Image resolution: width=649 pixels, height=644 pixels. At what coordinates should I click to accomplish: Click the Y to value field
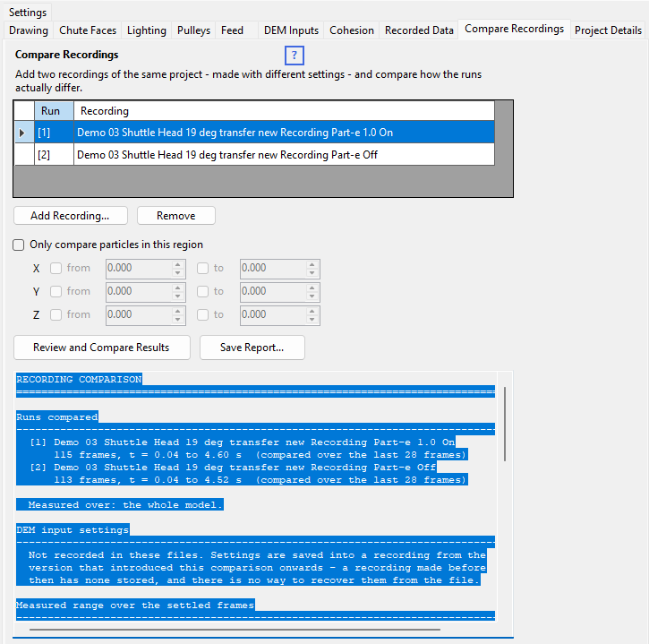pyautogui.click(x=273, y=292)
